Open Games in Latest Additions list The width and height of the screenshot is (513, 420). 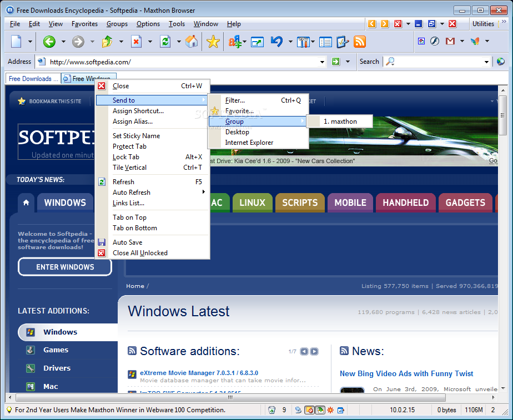coord(56,350)
